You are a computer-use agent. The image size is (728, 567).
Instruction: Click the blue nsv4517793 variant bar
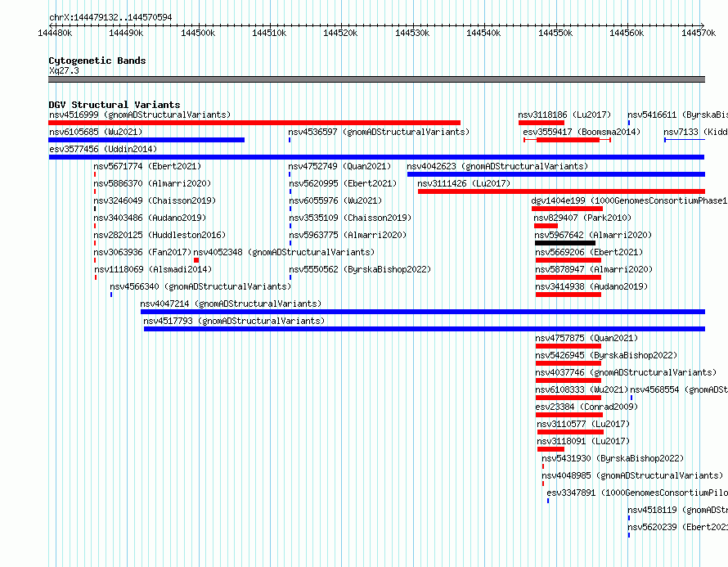tap(425, 329)
